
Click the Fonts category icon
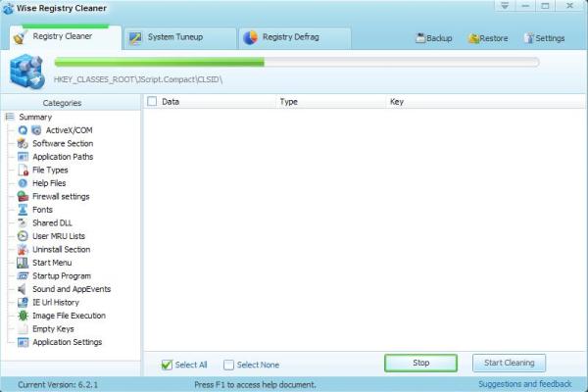(23, 210)
